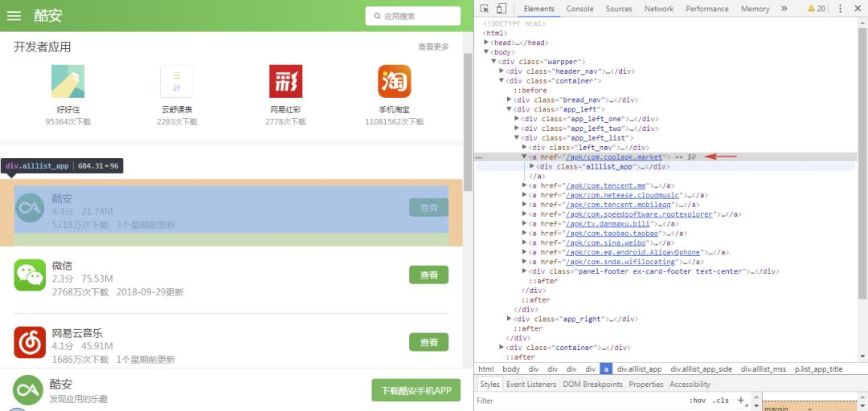Open the 网易红彩 app icon

pyautogui.click(x=285, y=81)
